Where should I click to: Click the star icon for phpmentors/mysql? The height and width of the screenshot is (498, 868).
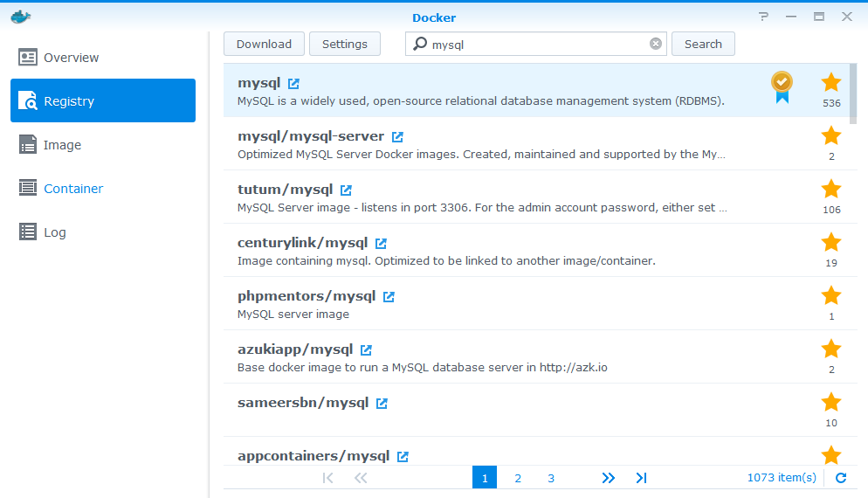pos(831,295)
